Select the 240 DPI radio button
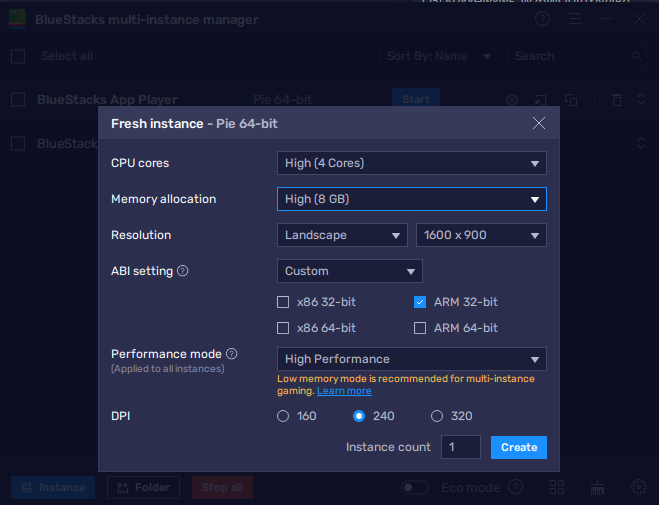 [x=359, y=416]
